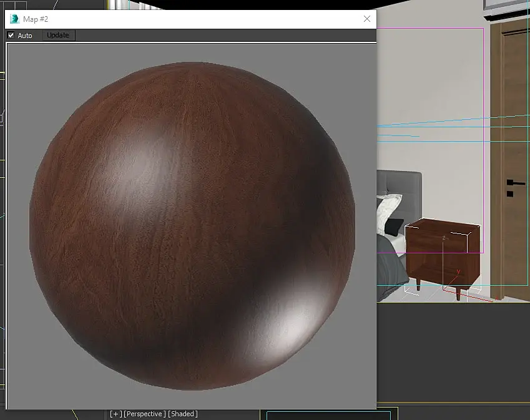Click the Map #2 window title text

tap(36, 19)
